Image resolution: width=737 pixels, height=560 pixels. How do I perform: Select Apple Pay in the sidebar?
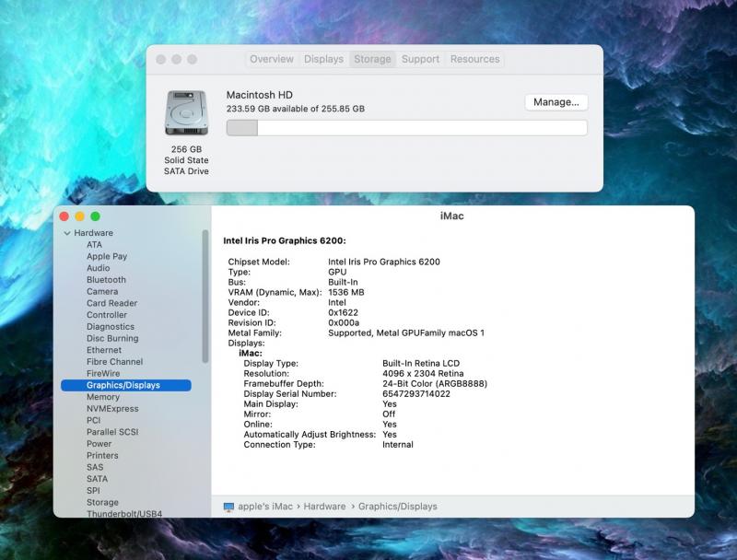107,256
